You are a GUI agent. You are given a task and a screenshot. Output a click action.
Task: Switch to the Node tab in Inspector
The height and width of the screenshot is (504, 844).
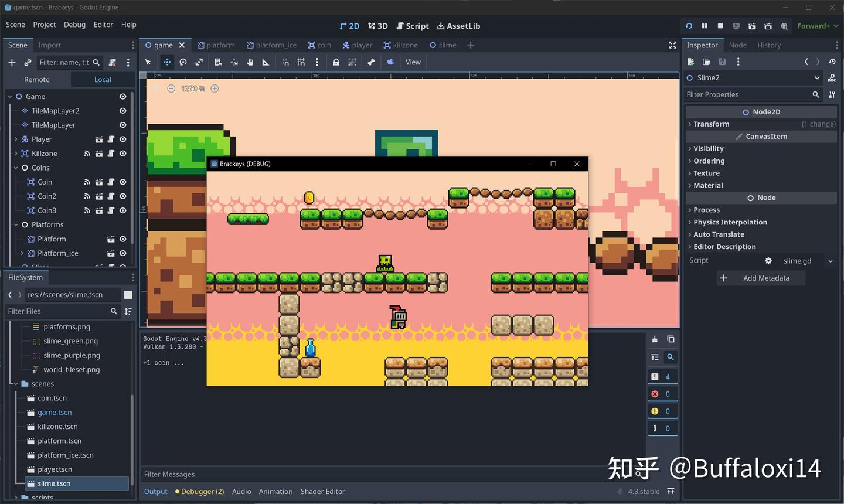(x=737, y=45)
